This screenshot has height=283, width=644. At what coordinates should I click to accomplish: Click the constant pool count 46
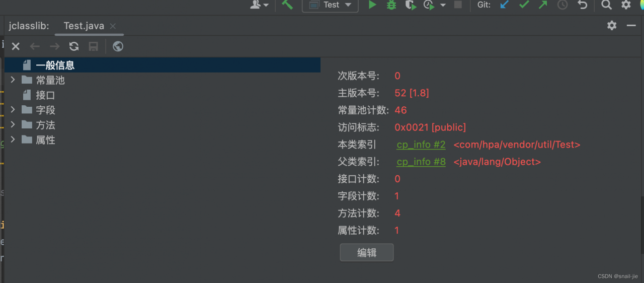401,110
